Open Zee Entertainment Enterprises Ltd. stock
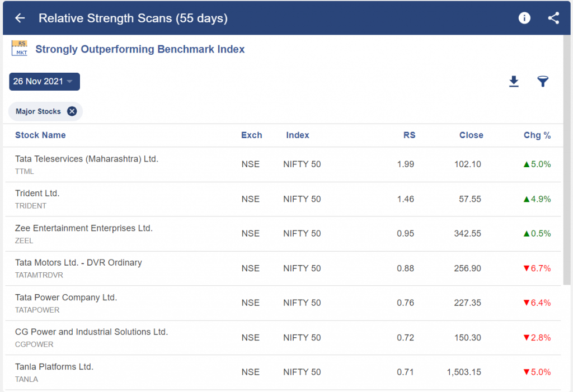The image size is (573, 392). pyautogui.click(x=84, y=228)
